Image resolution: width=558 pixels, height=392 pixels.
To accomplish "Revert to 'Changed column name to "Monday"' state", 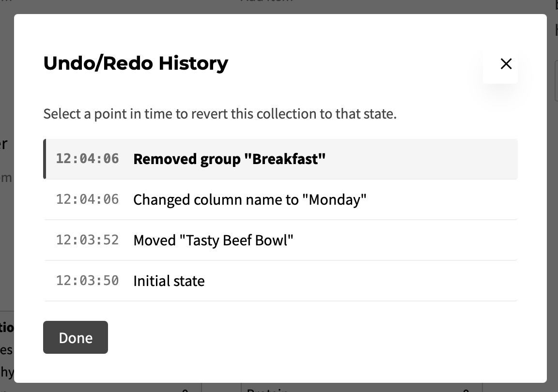I will click(x=249, y=199).
